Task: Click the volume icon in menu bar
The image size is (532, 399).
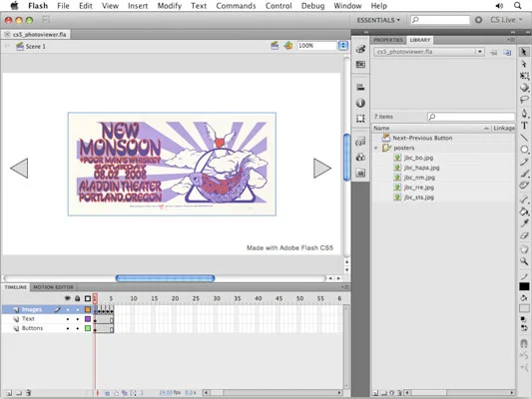Action: (499, 5)
